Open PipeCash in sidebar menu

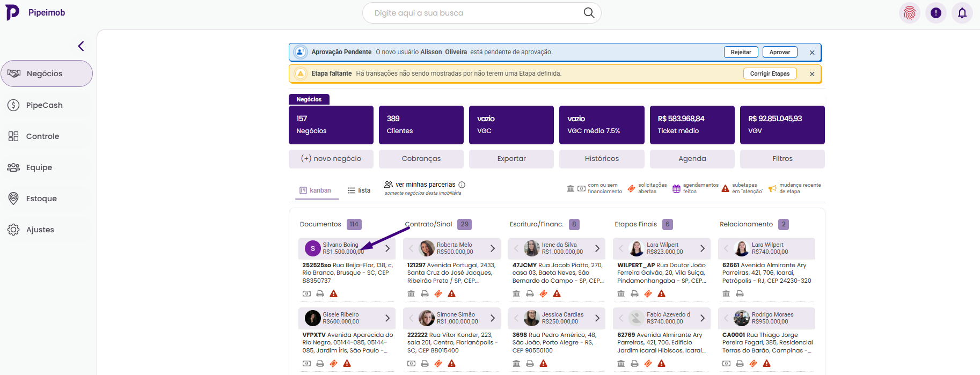[45, 105]
